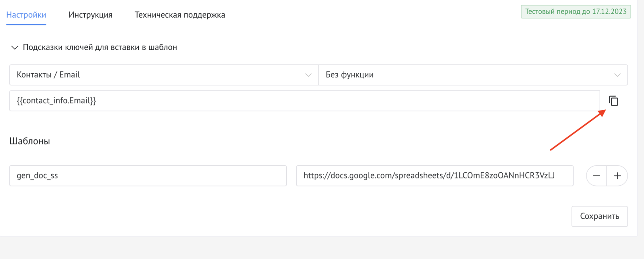The width and height of the screenshot is (644, 259).
Task: Click the Шаблоны section heading
Action: click(30, 141)
